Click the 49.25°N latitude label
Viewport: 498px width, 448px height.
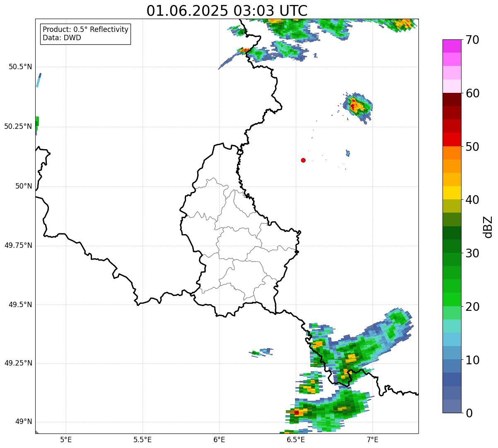(18, 363)
